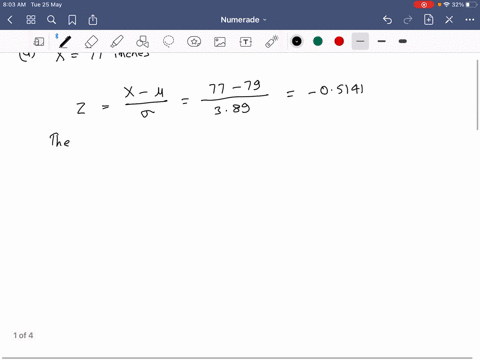The height and width of the screenshot is (360, 480).
Task: Open the Numerade document title dropdown
Action: pyautogui.click(x=243, y=20)
